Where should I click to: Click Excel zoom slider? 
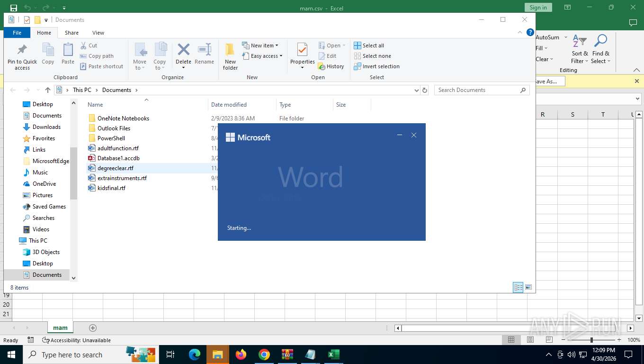click(591, 340)
